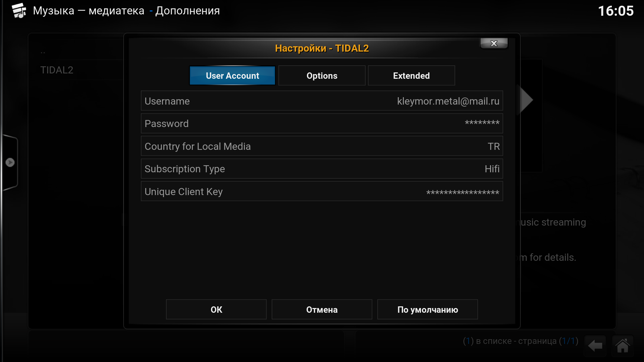Click the music library icon in header
Screen dimensions: 644x362
tap(19, 11)
